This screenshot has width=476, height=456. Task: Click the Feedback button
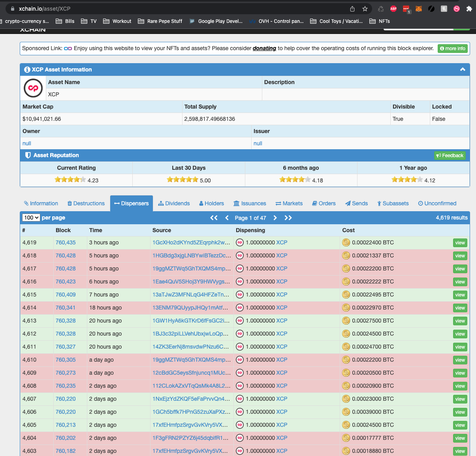click(450, 156)
